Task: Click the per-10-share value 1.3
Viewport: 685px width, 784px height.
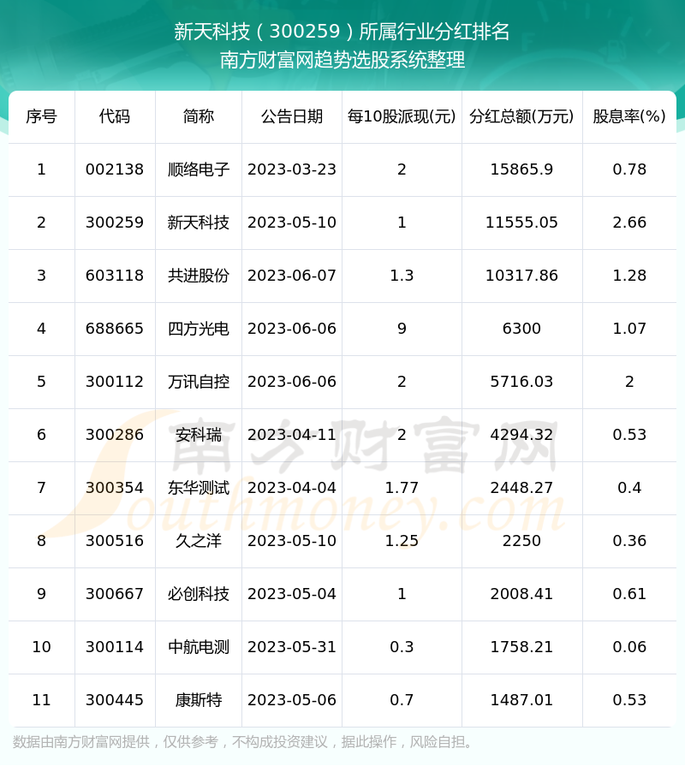Action: [402, 276]
